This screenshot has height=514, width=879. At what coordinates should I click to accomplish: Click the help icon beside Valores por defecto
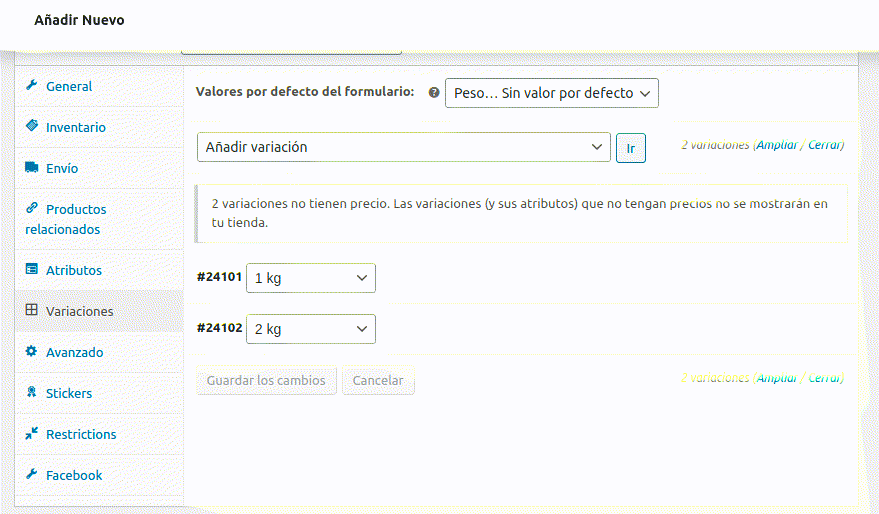[434, 92]
